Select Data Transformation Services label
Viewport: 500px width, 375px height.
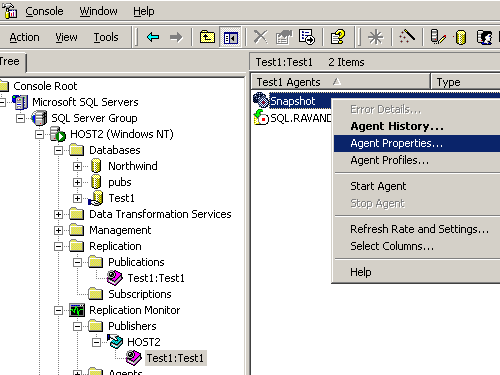[160, 214]
